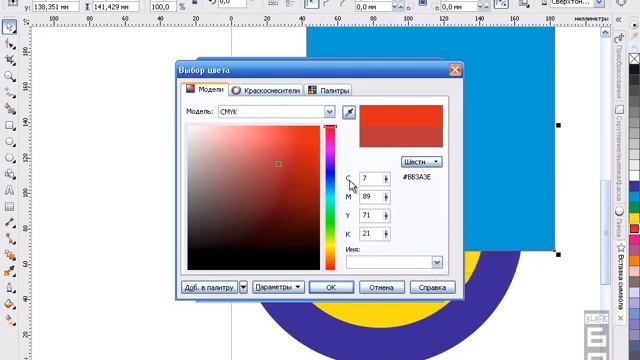Select the Table tool

(x=9, y=207)
